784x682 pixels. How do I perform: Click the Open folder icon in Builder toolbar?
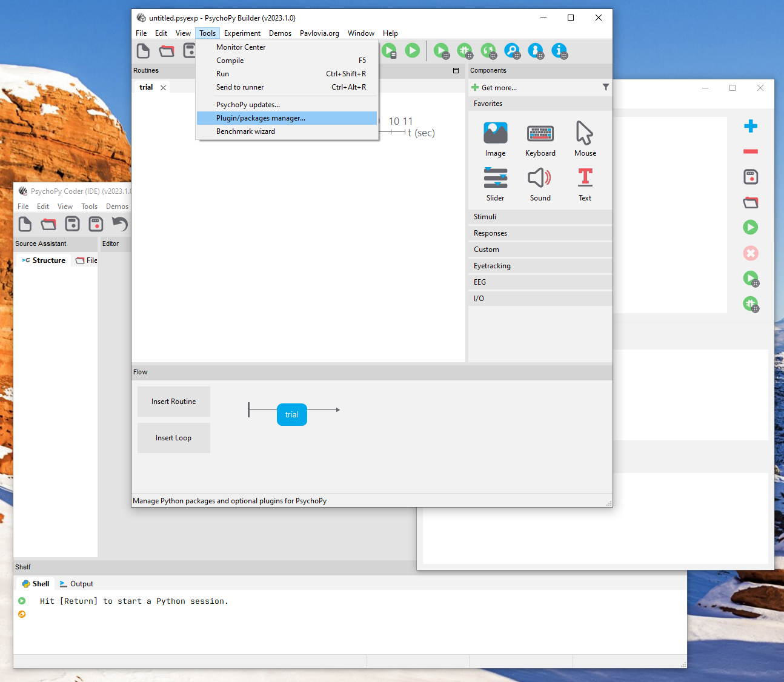click(167, 51)
